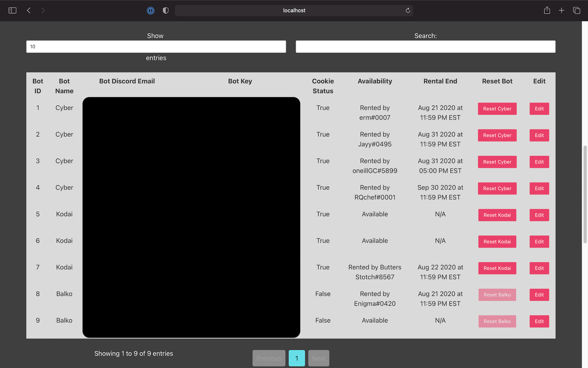Toggle the browser sidebar

[x=12, y=10]
